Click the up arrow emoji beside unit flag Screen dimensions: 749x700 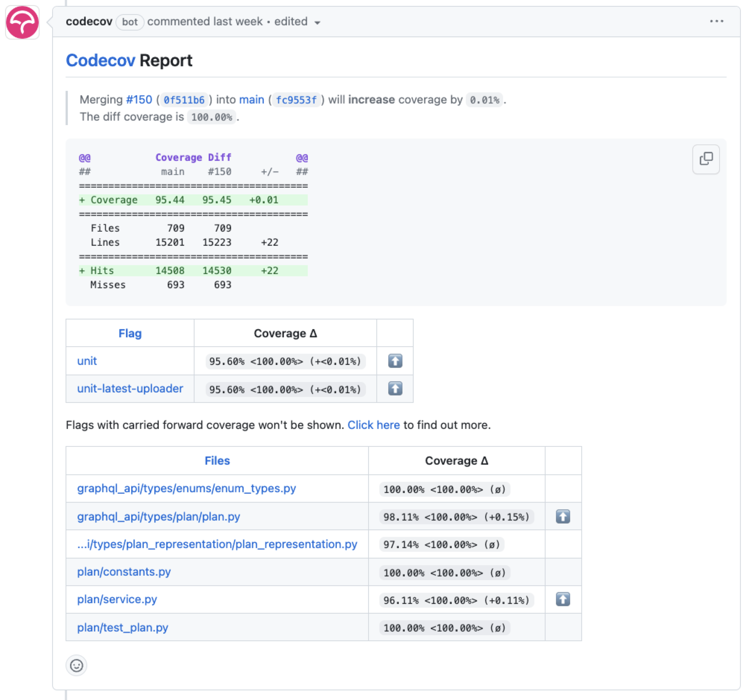[x=395, y=361]
